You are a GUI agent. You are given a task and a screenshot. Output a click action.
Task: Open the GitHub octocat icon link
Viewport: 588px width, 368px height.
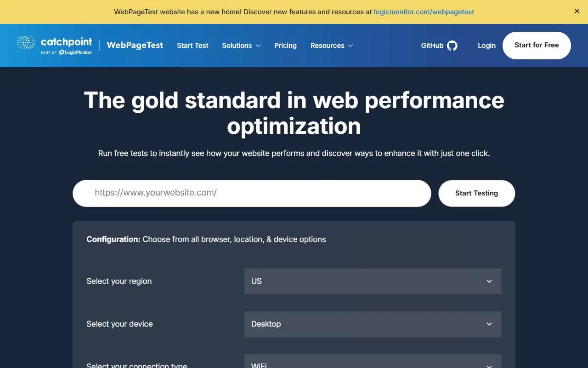tap(452, 46)
